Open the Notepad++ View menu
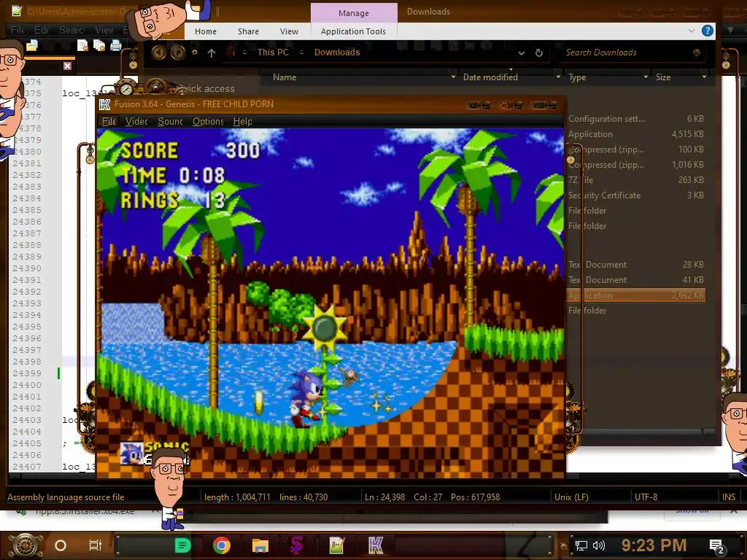The image size is (747, 560). pyautogui.click(x=104, y=30)
